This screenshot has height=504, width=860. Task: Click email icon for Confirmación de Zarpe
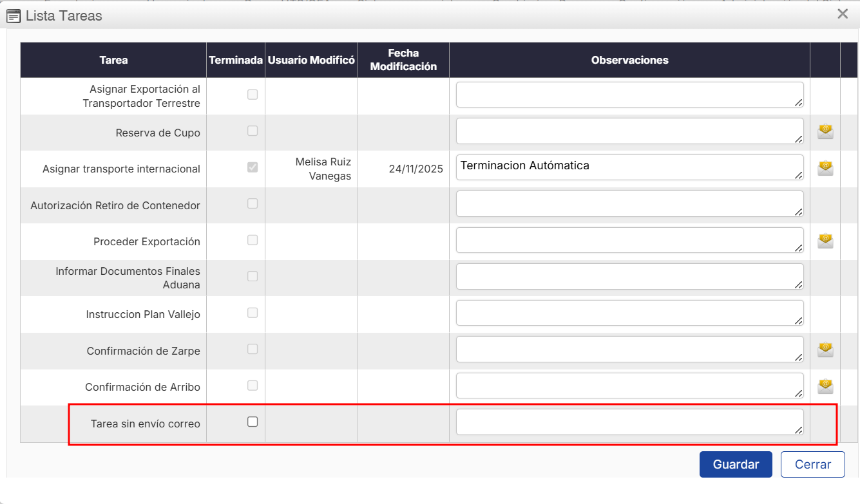click(x=825, y=350)
